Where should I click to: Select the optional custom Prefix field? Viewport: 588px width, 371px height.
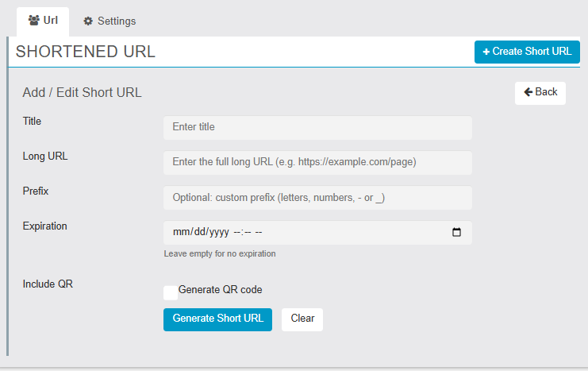pyautogui.click(x=317, y=197)
